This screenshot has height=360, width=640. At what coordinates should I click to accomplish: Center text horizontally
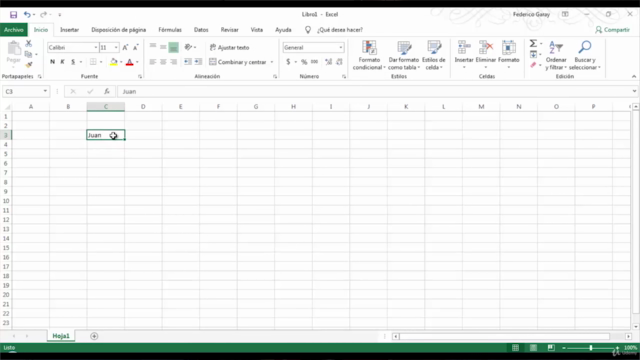[163, 62]
